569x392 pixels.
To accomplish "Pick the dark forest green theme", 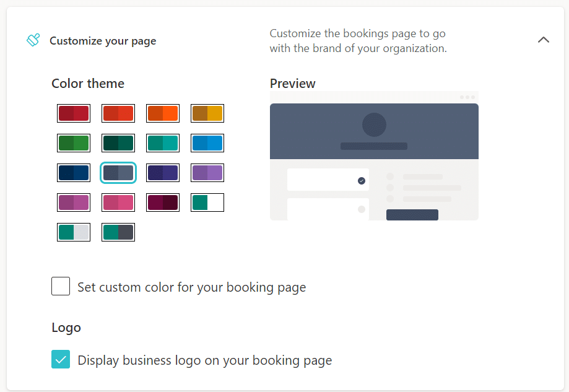I will pyautogui.click(x=118, y=143).
